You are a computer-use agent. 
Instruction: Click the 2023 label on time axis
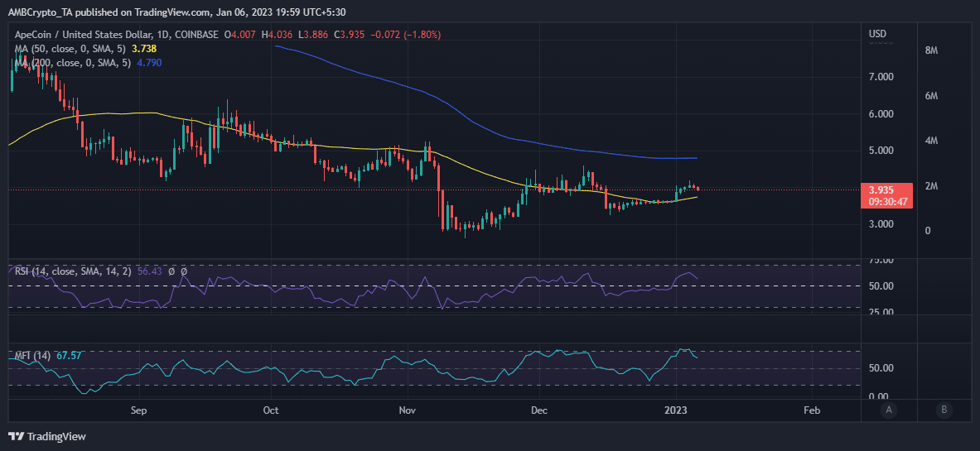pos(676,410)
